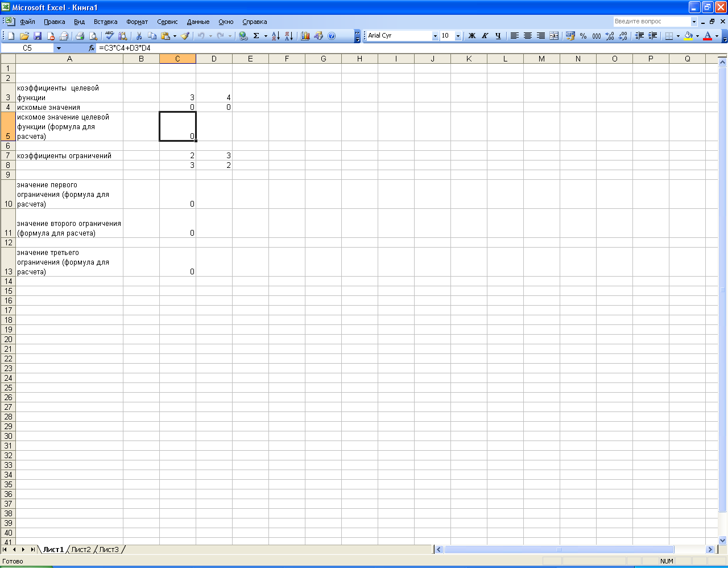Paste clipboard contents with the Paste icon
Screen dimensions: 728x568
click(x=166, y=36)
